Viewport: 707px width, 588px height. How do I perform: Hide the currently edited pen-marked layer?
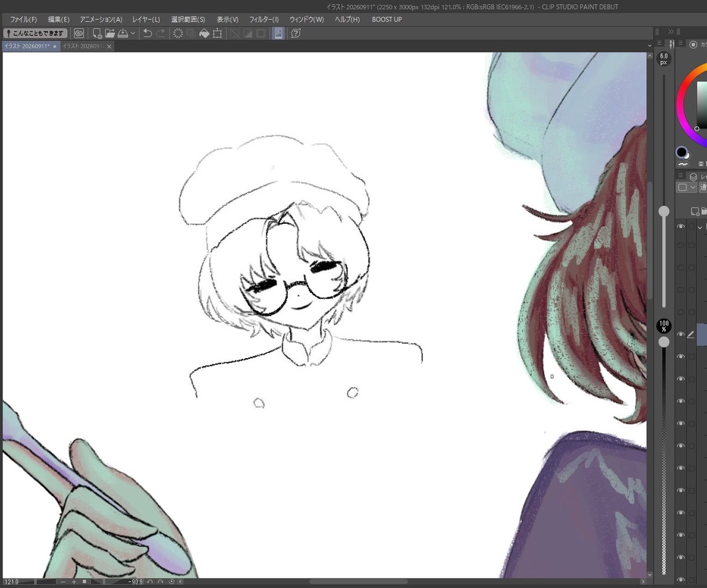click(x=681, y=334)
